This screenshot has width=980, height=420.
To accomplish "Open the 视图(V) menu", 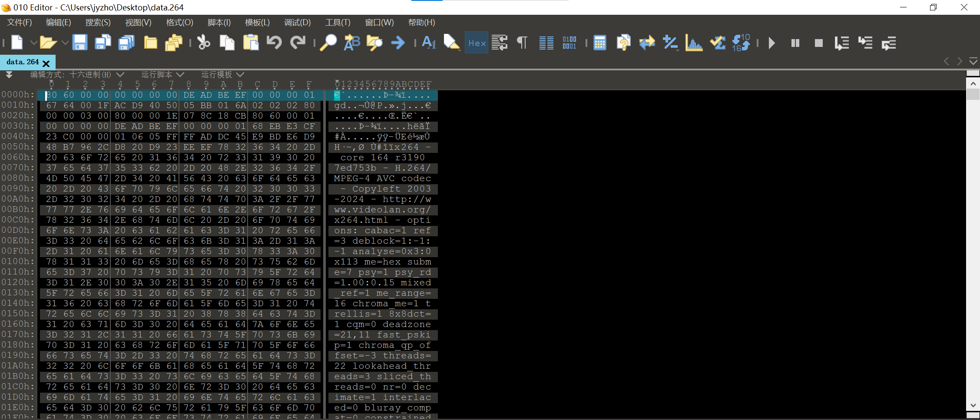I will 138,22.
